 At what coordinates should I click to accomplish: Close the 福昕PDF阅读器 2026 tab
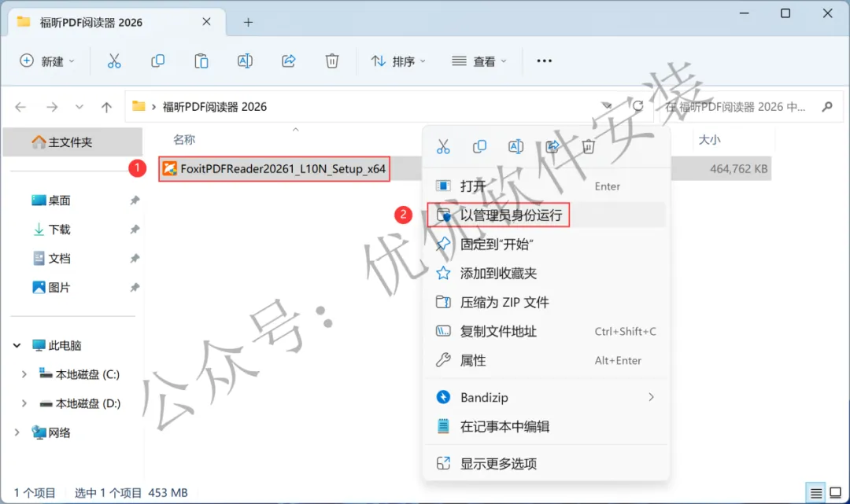206,22
